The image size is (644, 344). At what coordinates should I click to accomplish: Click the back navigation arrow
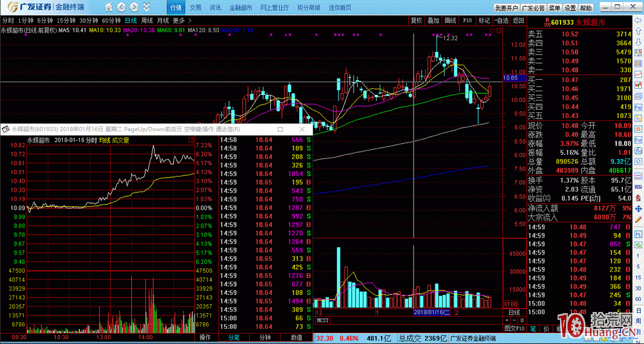pos(121,7)
